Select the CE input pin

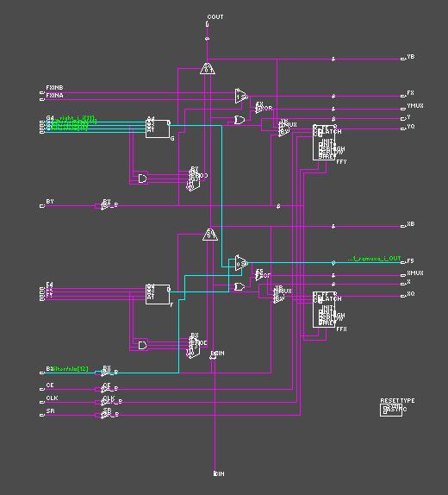42,389
